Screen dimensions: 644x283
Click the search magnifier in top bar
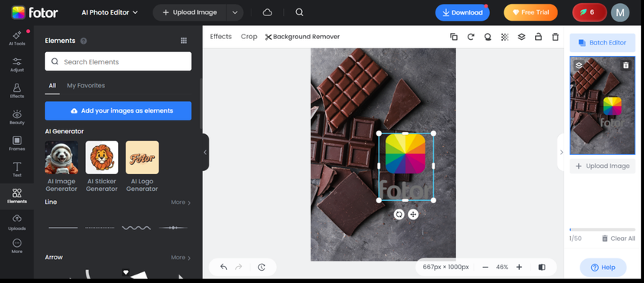pos(300,12)
